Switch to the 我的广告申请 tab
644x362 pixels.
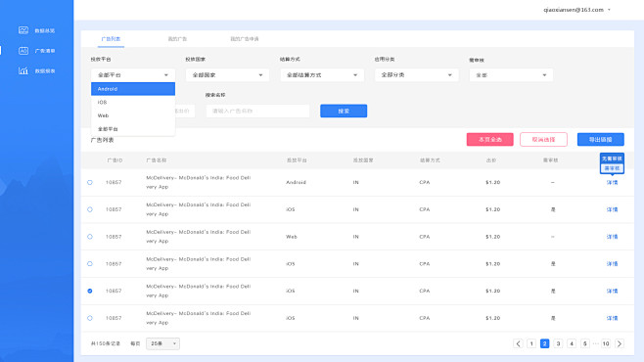(x=244, y=39)
